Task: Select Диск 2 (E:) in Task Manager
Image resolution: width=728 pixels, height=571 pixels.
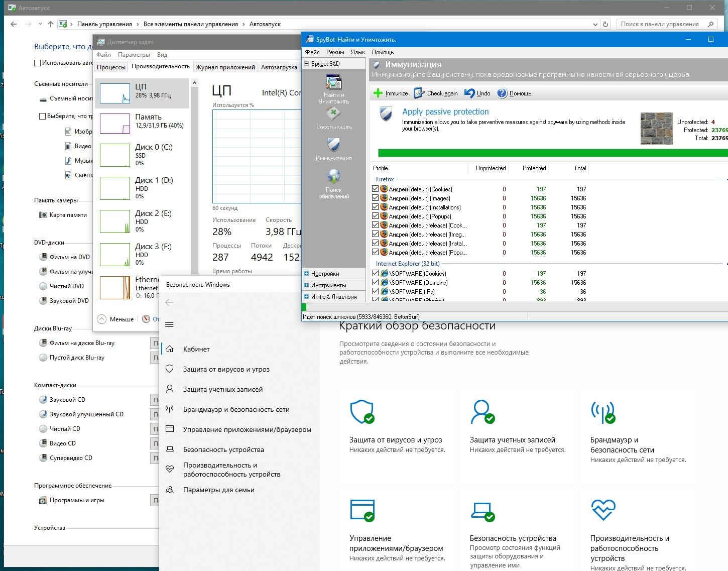Action: pyautogui.click(x=142, y=221)
